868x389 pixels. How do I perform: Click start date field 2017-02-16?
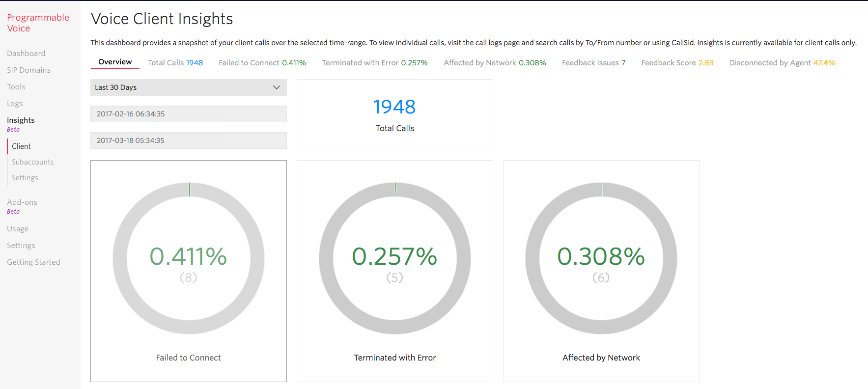point(189,114)
